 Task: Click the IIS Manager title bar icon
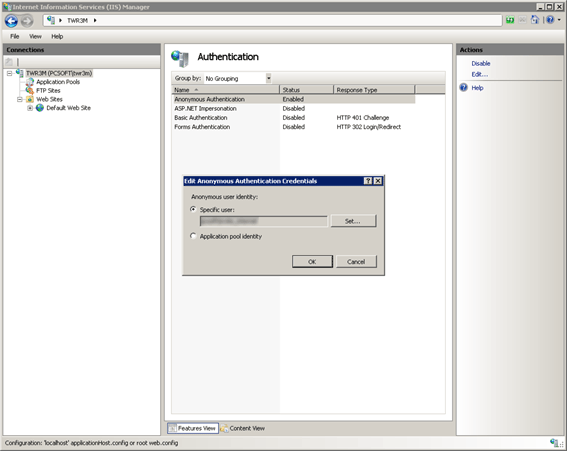(7, 7)
